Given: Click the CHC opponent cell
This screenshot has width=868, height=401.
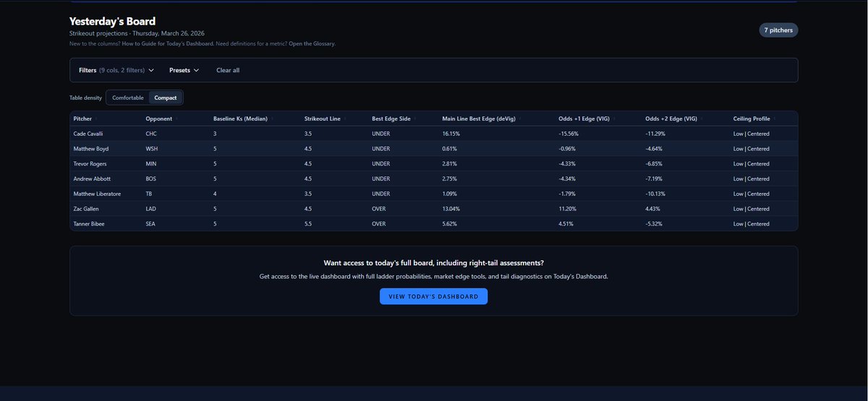Looking at the screenshot, I should coord(151,134).
